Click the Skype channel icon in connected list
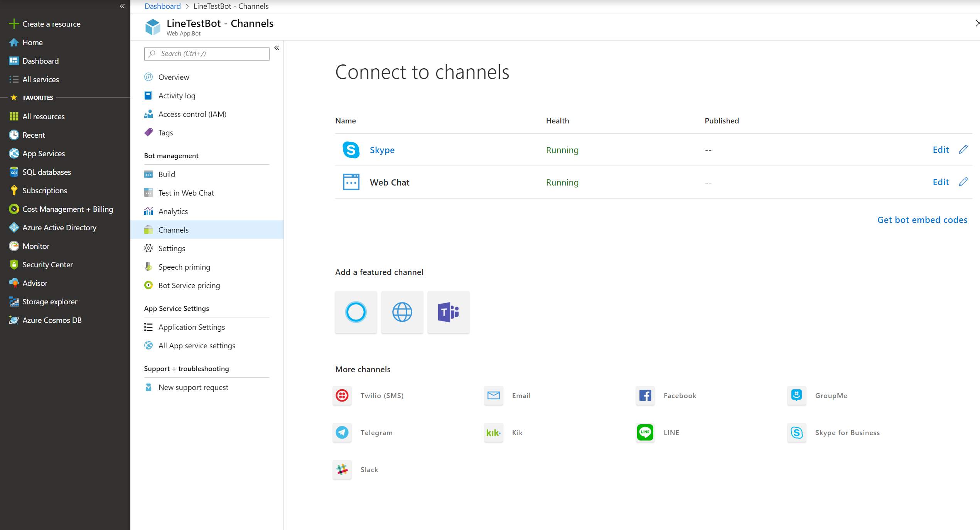The height and width of the screenshot is (530, 980). (x=350, y=149)
